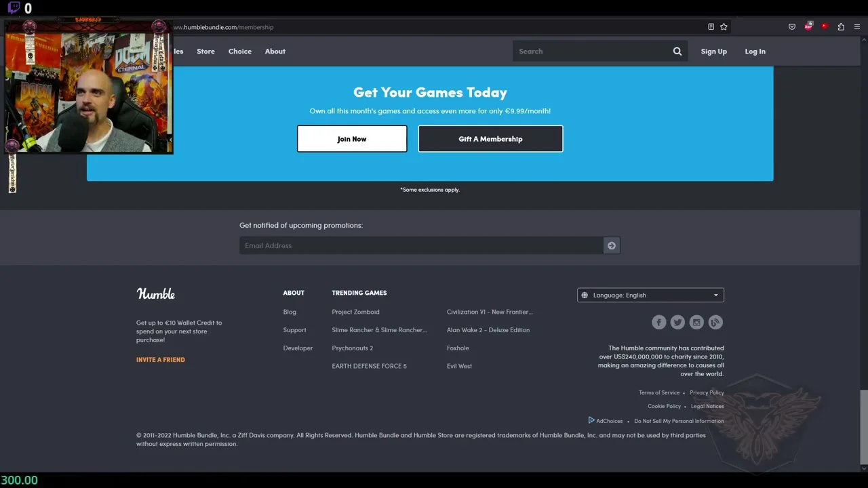
Task: Bookmark this page with star icon
Action: 724,27
